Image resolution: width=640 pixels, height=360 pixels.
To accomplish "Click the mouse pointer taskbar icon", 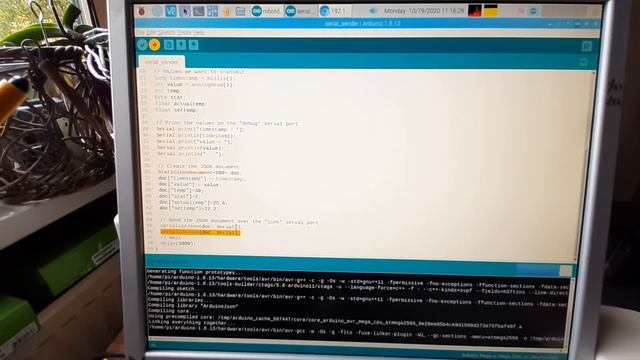I will (185, 11).
